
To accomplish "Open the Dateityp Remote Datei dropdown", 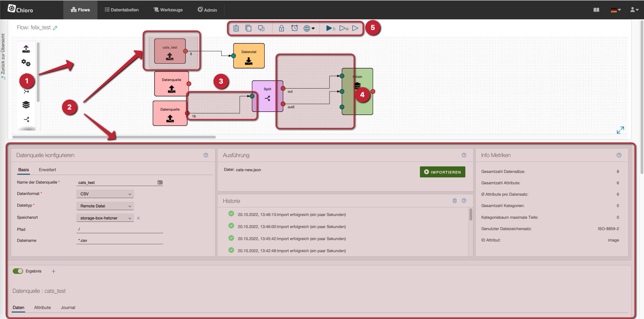I will point(105,206).
